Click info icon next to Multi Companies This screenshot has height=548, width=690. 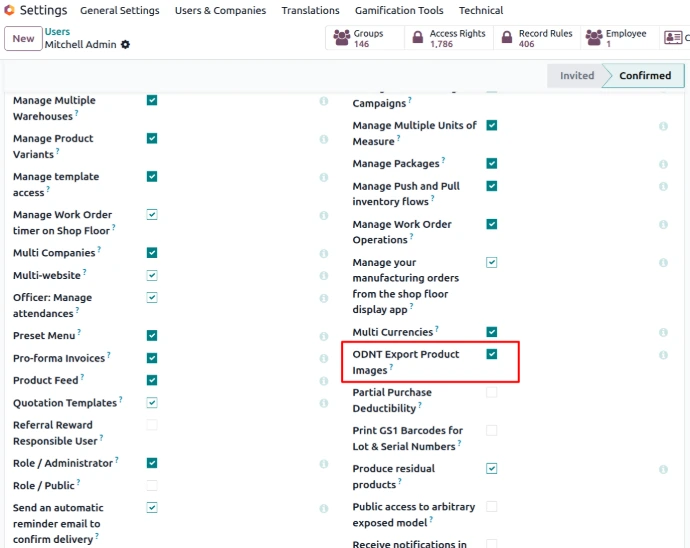(323, 253)
